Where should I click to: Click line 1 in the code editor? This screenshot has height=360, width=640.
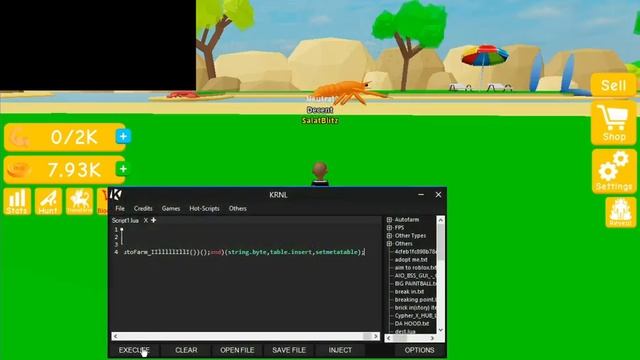tap(250, 229)
